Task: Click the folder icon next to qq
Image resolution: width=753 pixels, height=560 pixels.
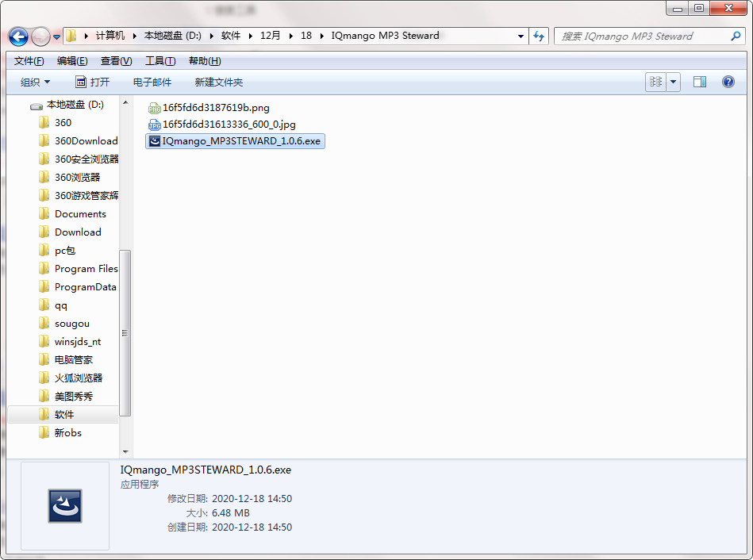Action: [x=44, y=305]
